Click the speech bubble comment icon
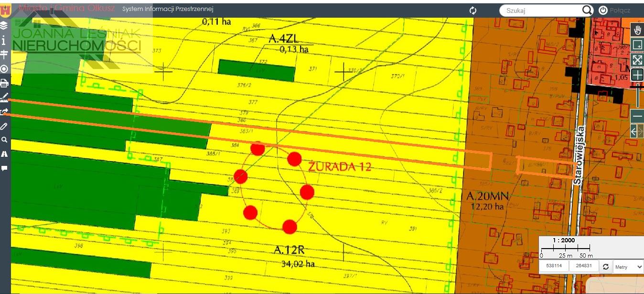The width and height of the screenshot is (644, 294). [4, 168]
